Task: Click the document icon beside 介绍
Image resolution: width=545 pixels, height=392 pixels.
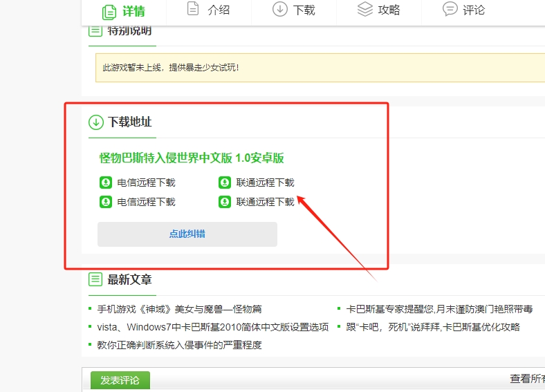Action: pos(193,9)
